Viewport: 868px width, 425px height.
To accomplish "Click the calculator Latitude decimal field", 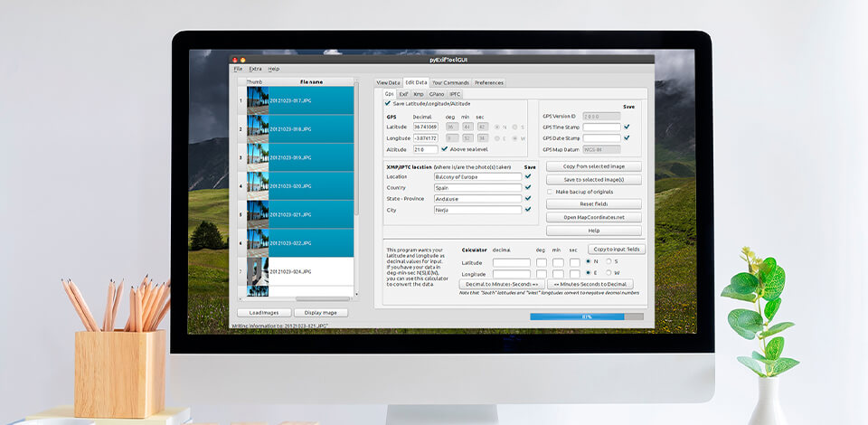I will (x=512, y=262).
